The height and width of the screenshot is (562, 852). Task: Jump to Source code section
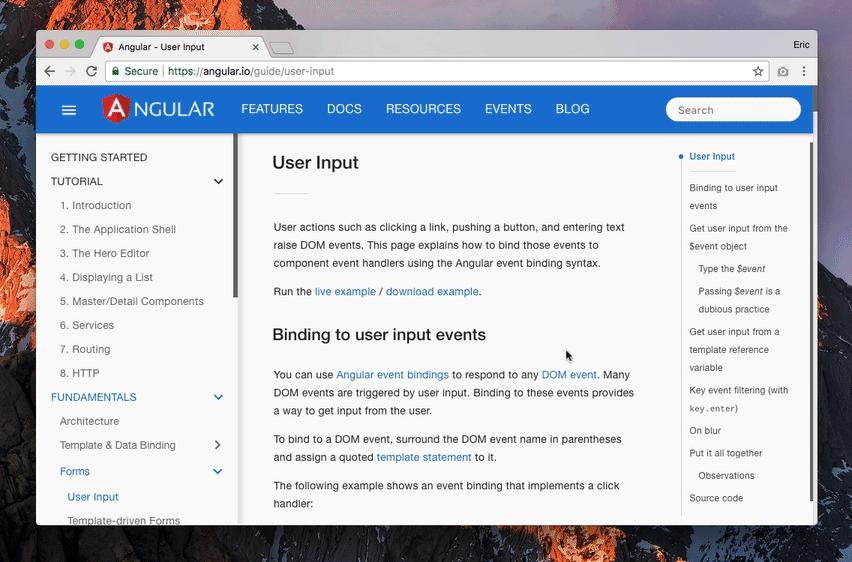click(x=716, y=498)
